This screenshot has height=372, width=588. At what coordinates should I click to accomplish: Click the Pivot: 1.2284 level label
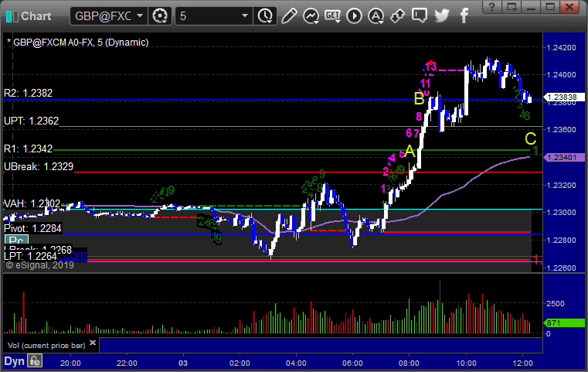pos(32,228)
